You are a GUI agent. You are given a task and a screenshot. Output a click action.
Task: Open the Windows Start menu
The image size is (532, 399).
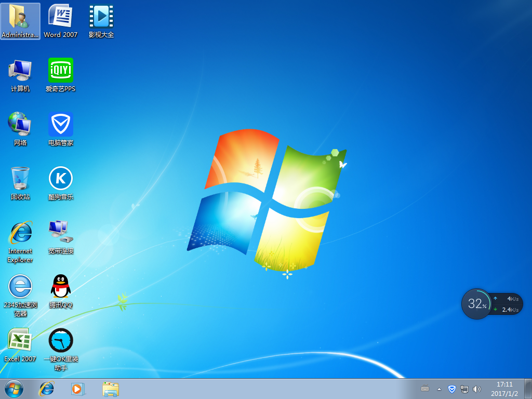coord(14,389)
